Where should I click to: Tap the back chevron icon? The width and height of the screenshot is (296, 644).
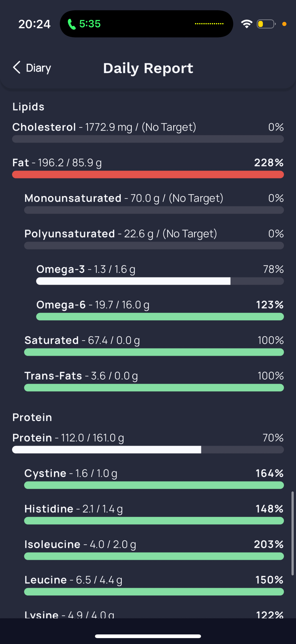[x=16, y=68]
